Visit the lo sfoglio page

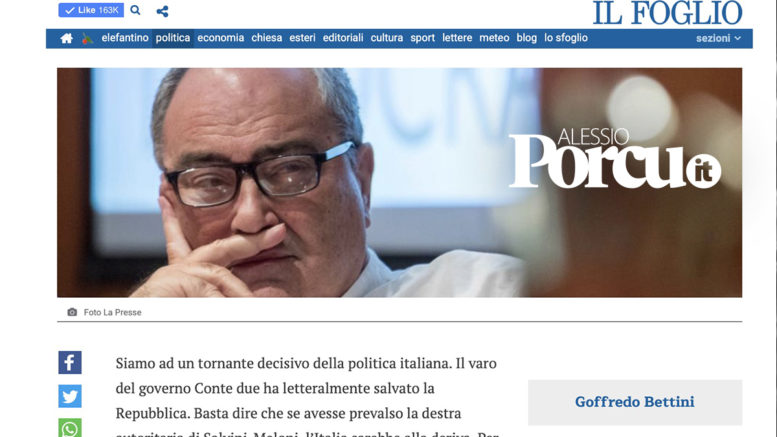(x=566, y=38)
